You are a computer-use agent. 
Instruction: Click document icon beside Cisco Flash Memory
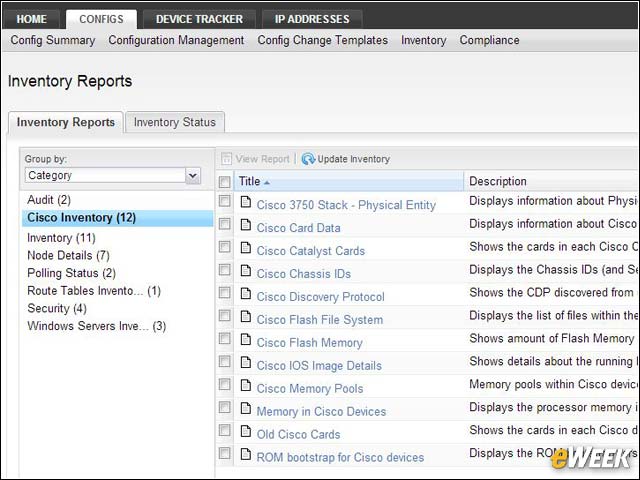point(245,339)
